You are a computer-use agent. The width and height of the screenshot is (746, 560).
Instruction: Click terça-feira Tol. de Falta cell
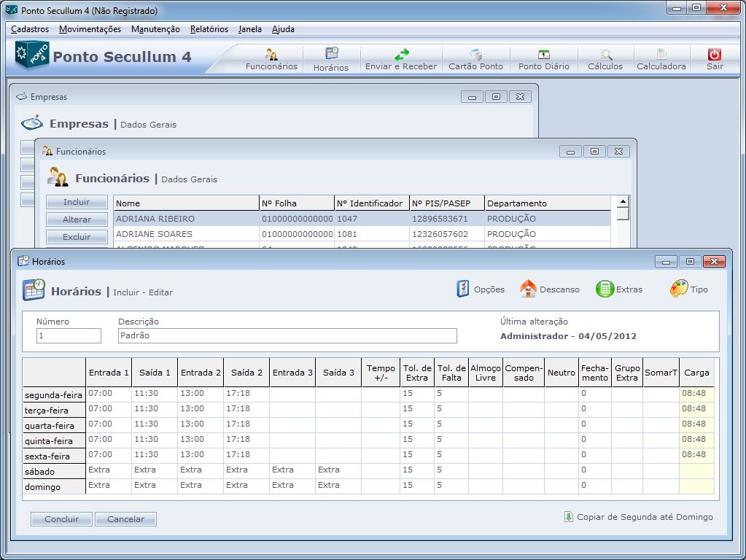451,409
